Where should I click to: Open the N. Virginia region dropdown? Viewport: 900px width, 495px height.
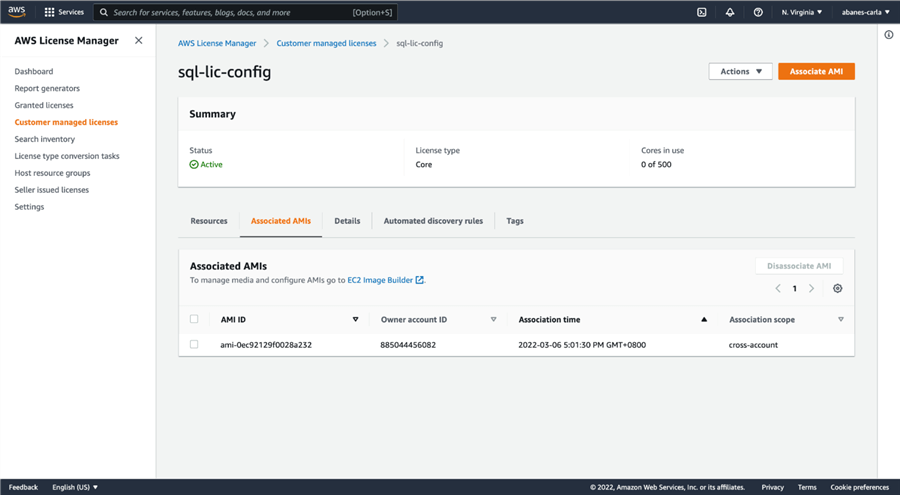pyautogui.click(x=802, y=12)
